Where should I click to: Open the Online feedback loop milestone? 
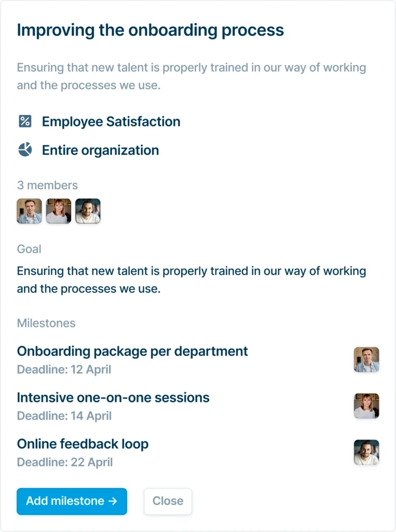83,444
